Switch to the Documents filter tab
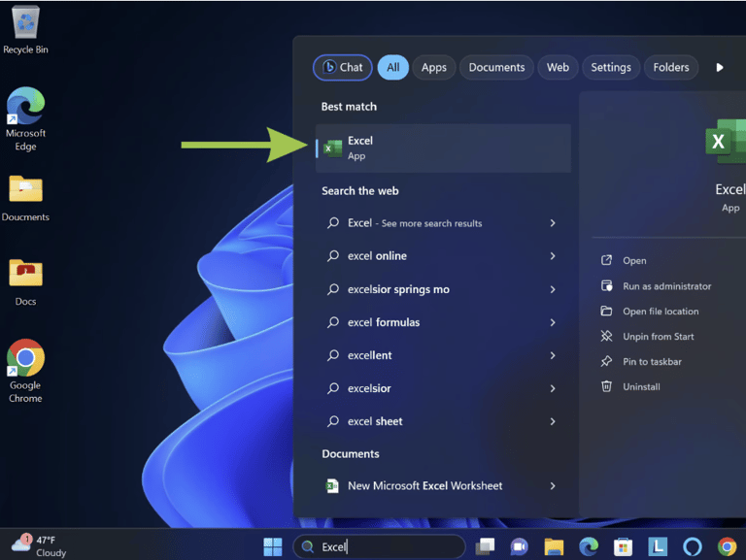746x560 pixels. coord(496,68)
